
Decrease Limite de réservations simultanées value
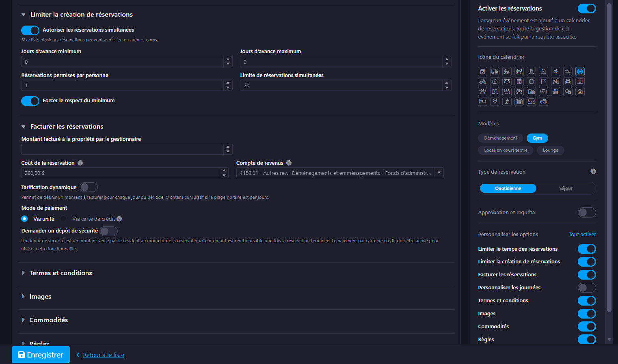(447, 88)
